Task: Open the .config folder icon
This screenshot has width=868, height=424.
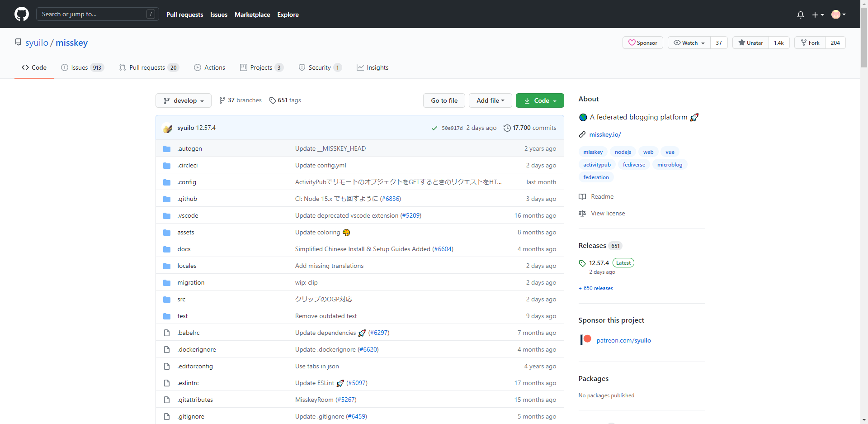Action: 167,182
